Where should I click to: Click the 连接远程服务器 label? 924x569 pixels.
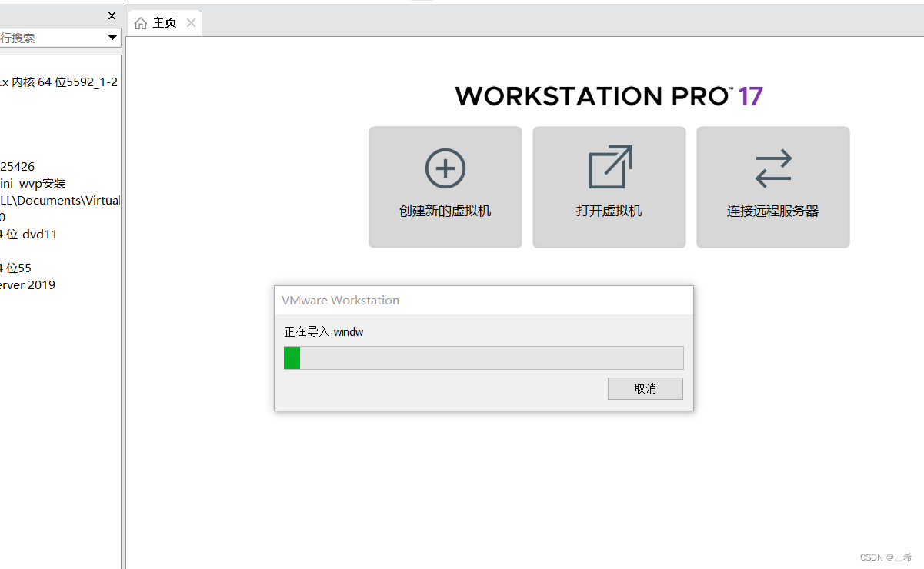click(772, 211)
